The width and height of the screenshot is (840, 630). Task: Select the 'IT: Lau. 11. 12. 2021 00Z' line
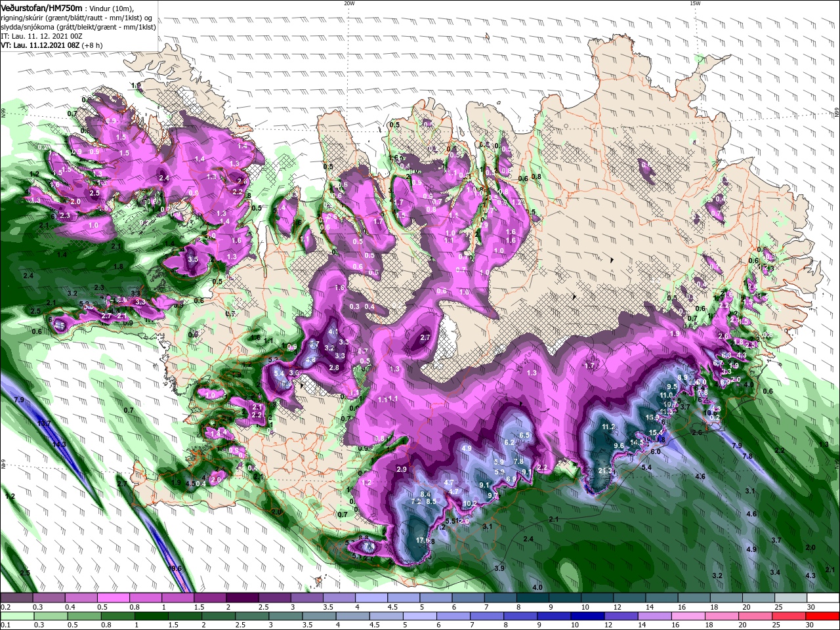41,36
